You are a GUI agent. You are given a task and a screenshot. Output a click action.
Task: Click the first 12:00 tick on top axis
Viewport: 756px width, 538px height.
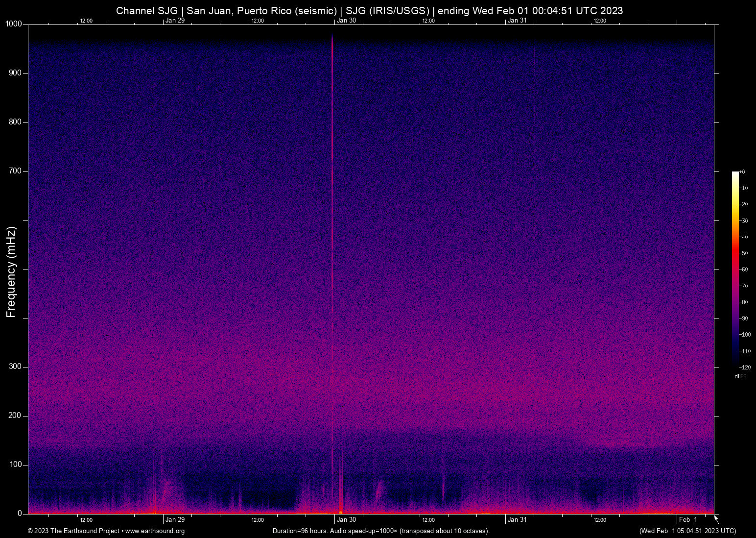[87, 21]
